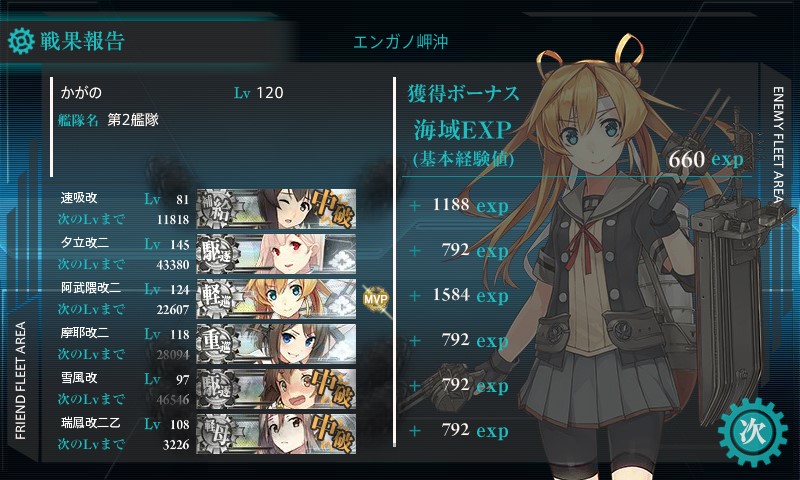Viewport: 800px width, 480px height.
Task: Click the ENEMY FLEET AREA side tab
Action: 778,144
